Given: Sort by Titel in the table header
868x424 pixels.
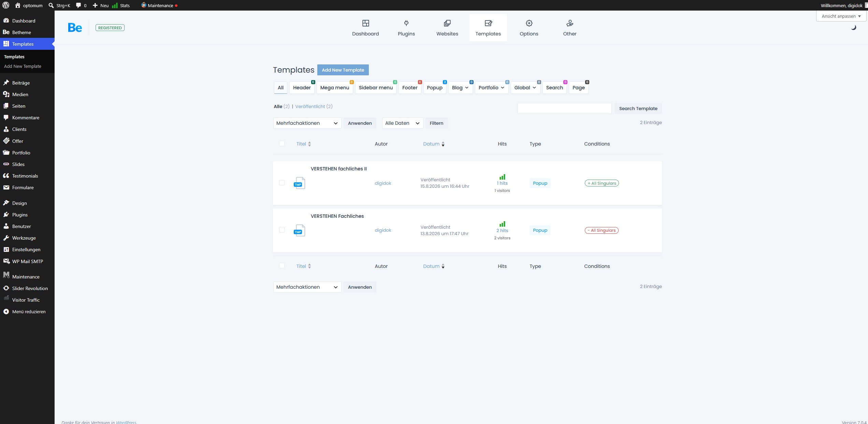Looking at the screenshot, I should pyautogui.click(x=304, y=144).
